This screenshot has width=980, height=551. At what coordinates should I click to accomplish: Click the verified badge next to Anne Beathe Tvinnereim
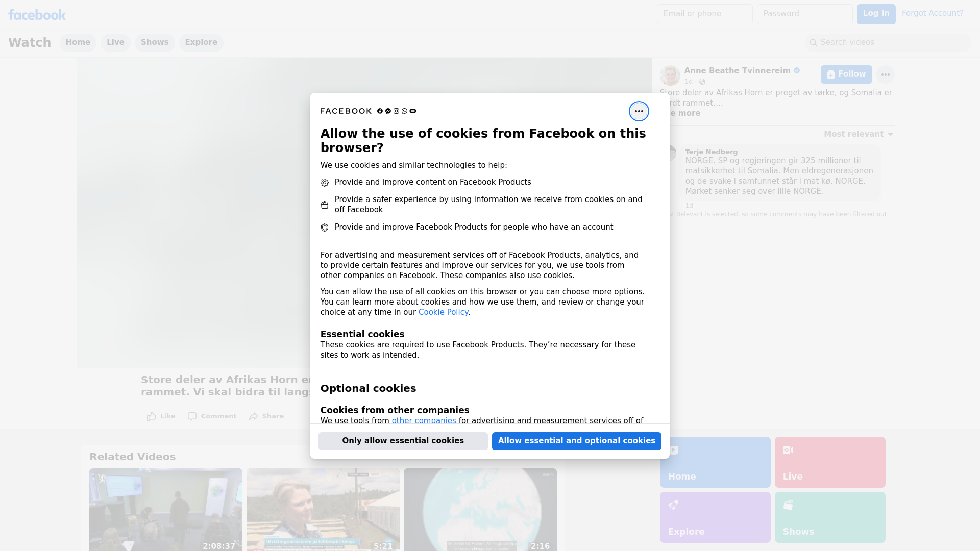coord(797,71)
